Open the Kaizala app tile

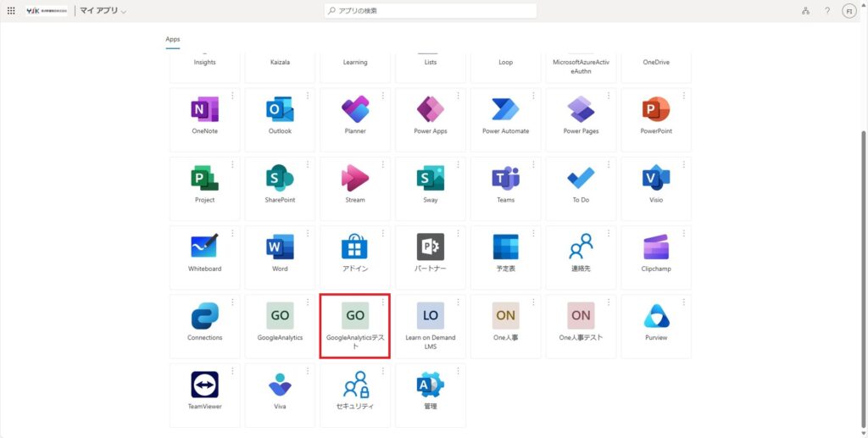point(280,68)
